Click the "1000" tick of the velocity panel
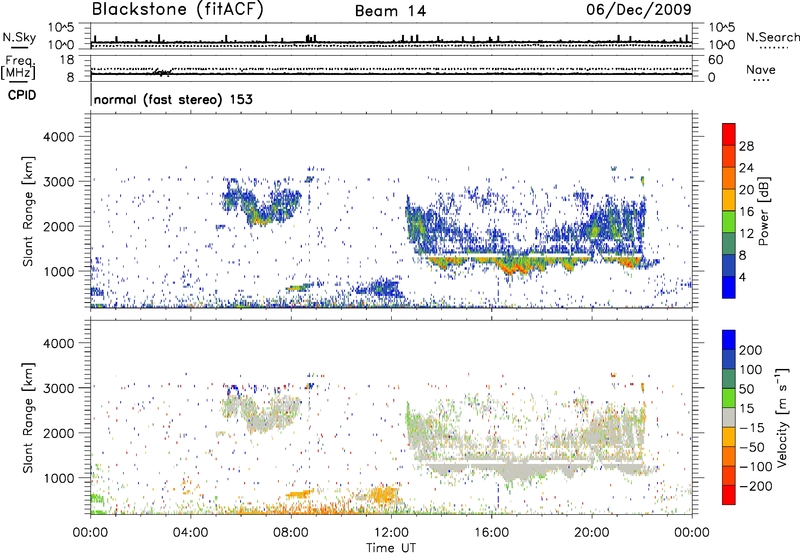 58,478
